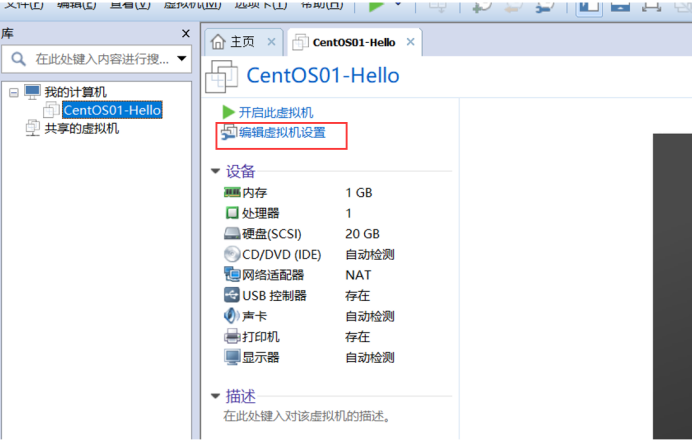
Task: Click the large VM icon beside title
Action: click(x=222, y=76)
